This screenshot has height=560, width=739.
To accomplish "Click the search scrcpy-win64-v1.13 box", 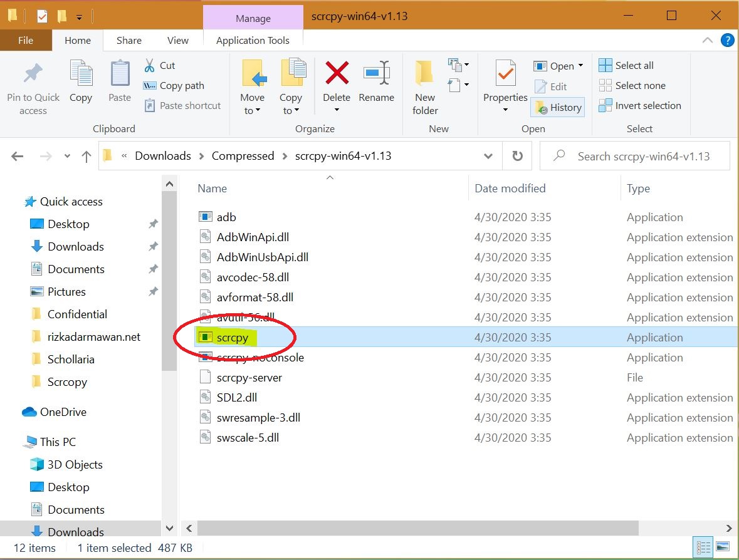I will (x=635, y=156).
